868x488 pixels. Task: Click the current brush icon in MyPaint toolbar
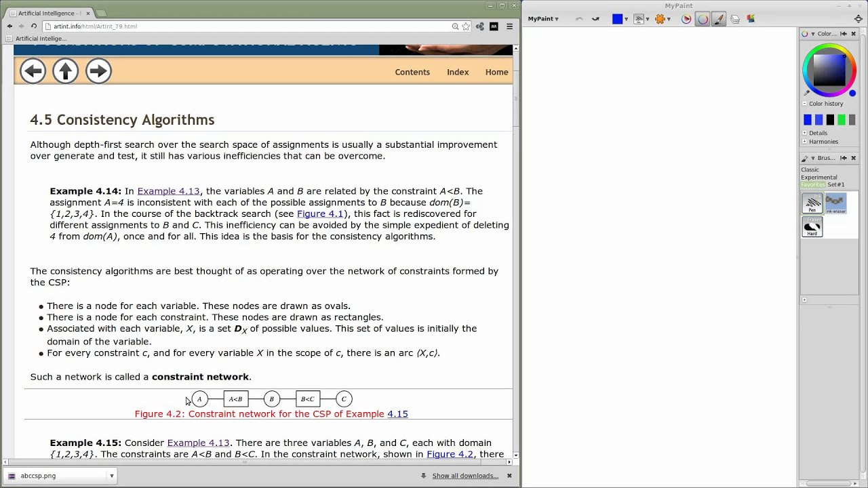pyautogui.click(x=639, y=19)
